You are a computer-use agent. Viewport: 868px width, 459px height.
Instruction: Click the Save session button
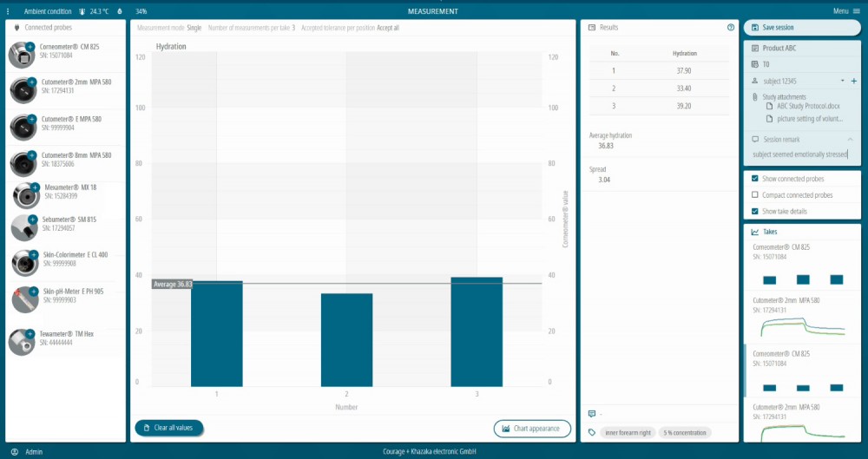(802, 28)
